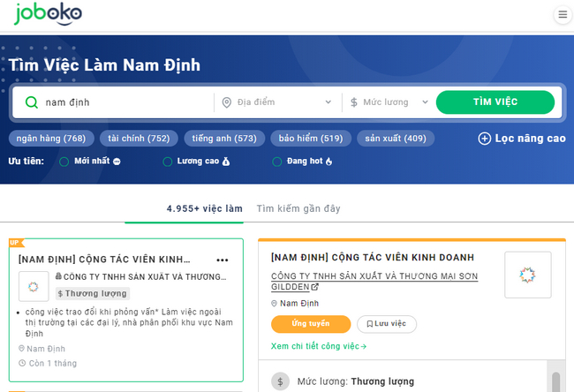Click the dollar sign icon beside Mức lương
574x392 pixels.
(x=353, y=102)
